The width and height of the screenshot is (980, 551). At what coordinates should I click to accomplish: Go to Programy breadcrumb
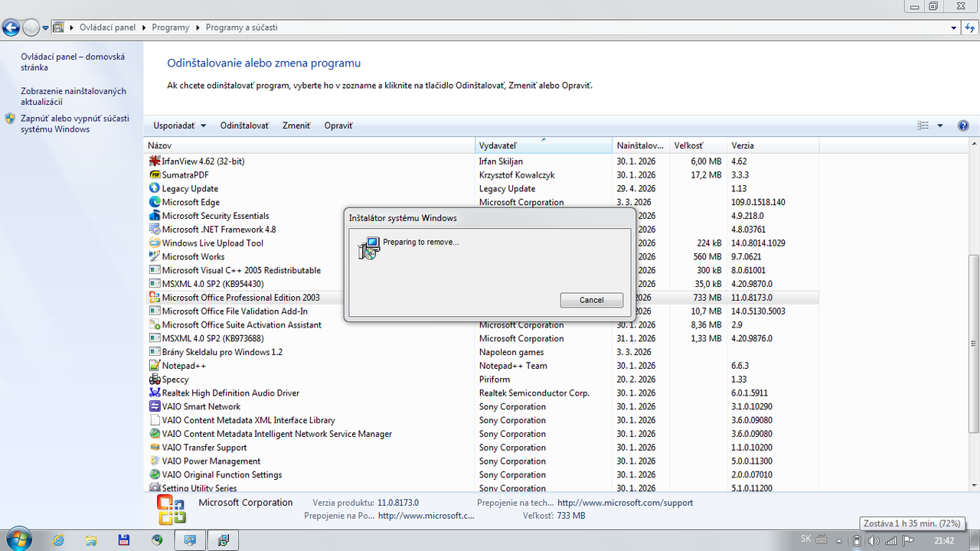[171, 28]
